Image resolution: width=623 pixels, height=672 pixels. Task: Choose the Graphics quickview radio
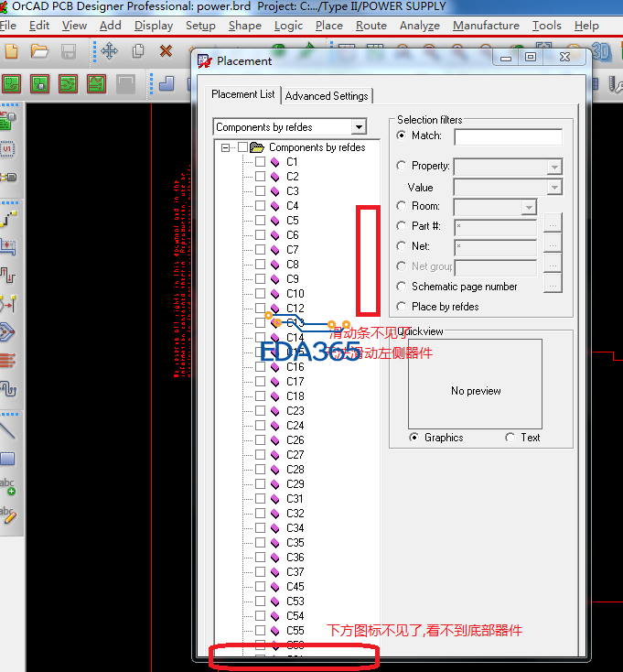[414, 438]
